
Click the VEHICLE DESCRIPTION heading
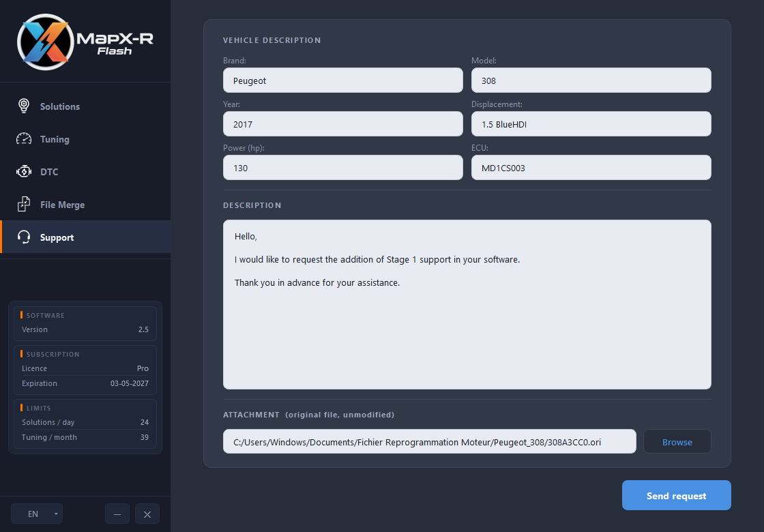click(x=272, y=40)
